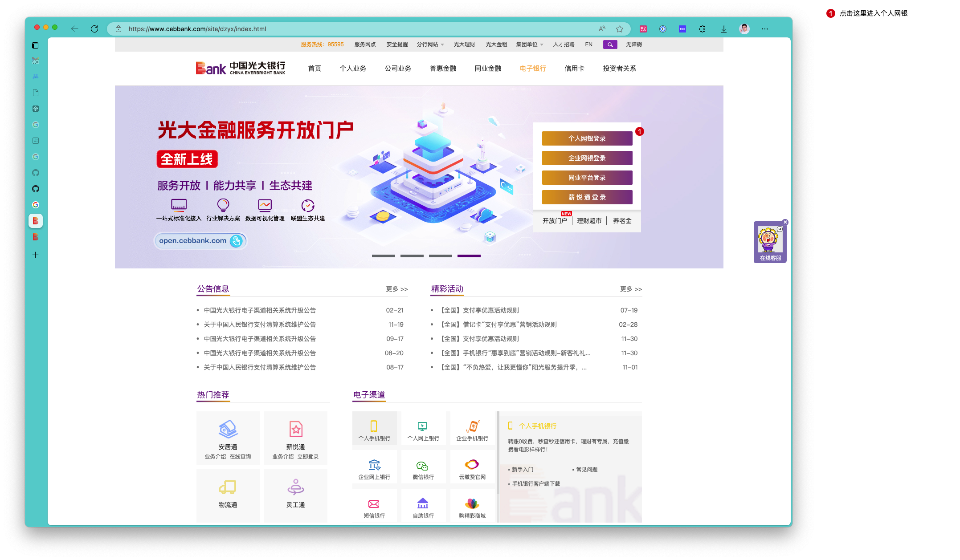The width and height of the screenshot is (960, 560).
Task: Click the 安居通 house icon
Action: 228,429
